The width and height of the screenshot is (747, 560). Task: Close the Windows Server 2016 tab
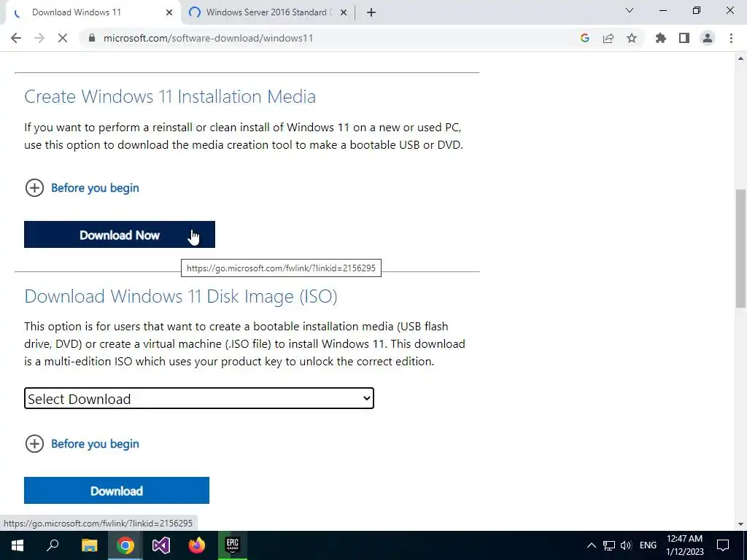[x=343, y=12]
